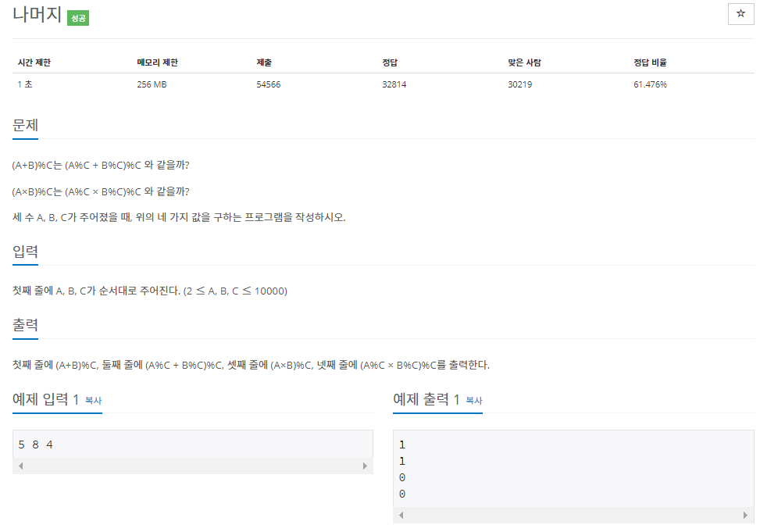Copy example input via 복사 link
767x532 pixels.
(x=94, y=400)
